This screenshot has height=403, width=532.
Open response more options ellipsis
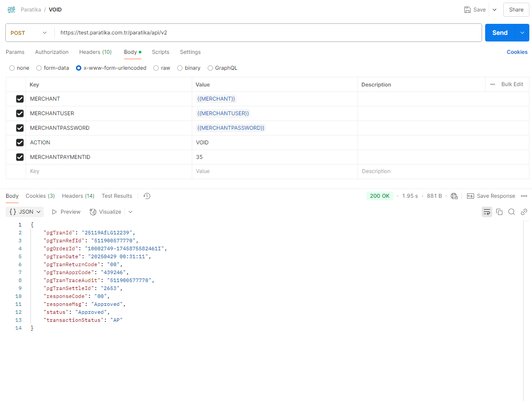click(x=524, y=196)
